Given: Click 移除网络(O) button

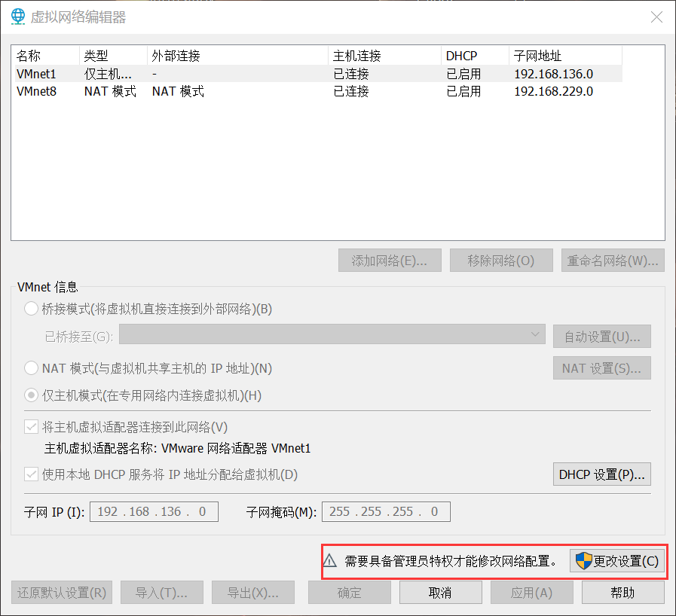Looking at the screenshot, I should pos(501,261).
